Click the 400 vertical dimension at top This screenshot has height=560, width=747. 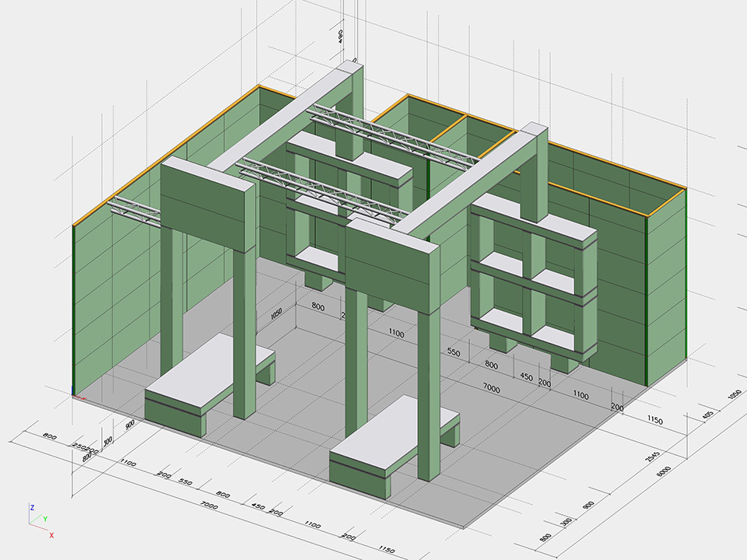point(340,37)
